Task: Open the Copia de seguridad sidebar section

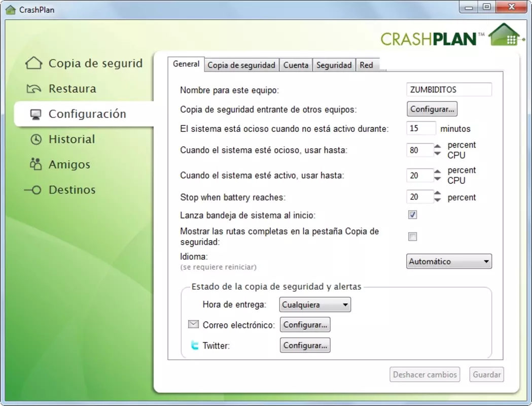Action: (95, 63)
